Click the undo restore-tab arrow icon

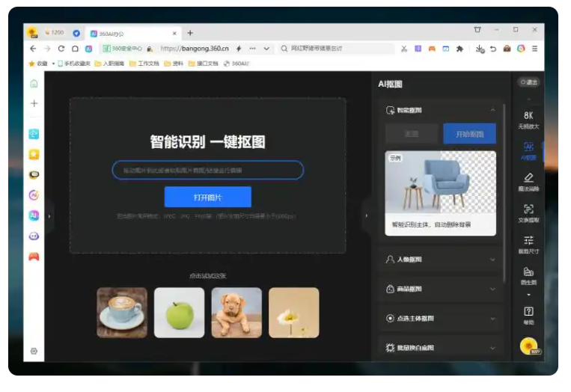coord(493,49)
